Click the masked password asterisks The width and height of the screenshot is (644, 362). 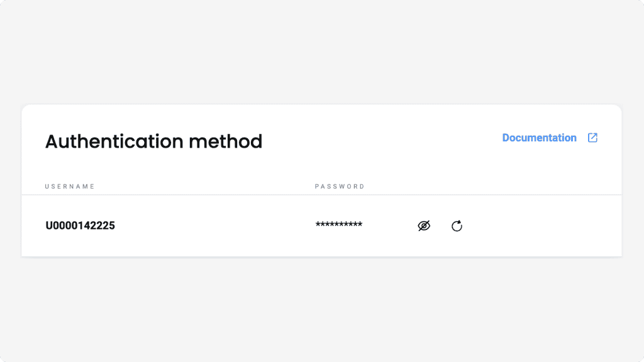pos(339,226)
